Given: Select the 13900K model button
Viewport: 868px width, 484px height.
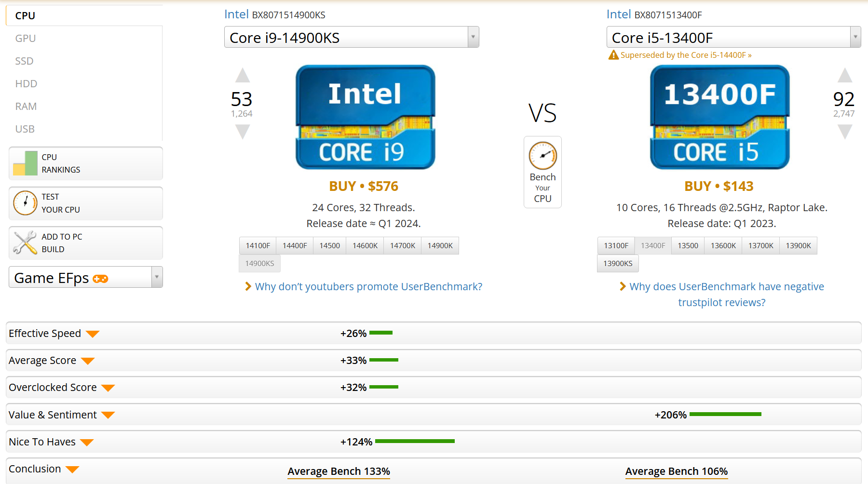Looking at the screenshot, I should (x=799, y=245).
